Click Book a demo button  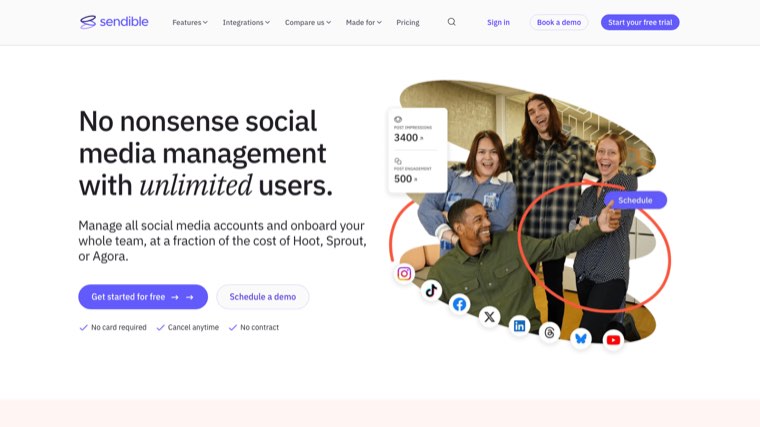click(559, 22)
